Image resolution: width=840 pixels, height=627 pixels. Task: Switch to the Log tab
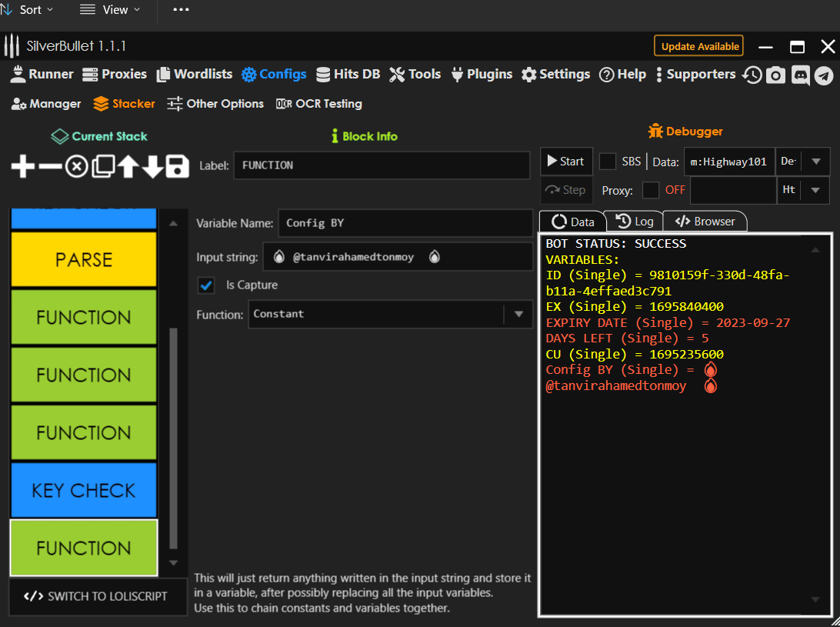tap(635, 222)
